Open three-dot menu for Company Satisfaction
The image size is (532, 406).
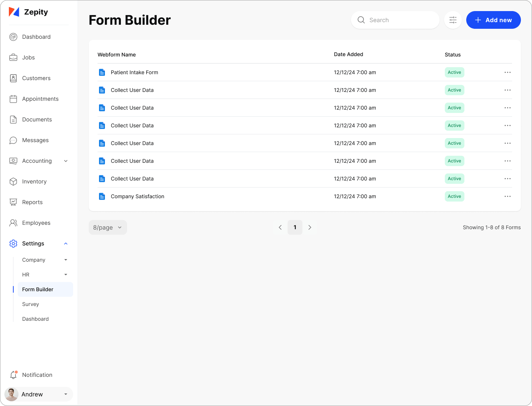pos(508,196)
